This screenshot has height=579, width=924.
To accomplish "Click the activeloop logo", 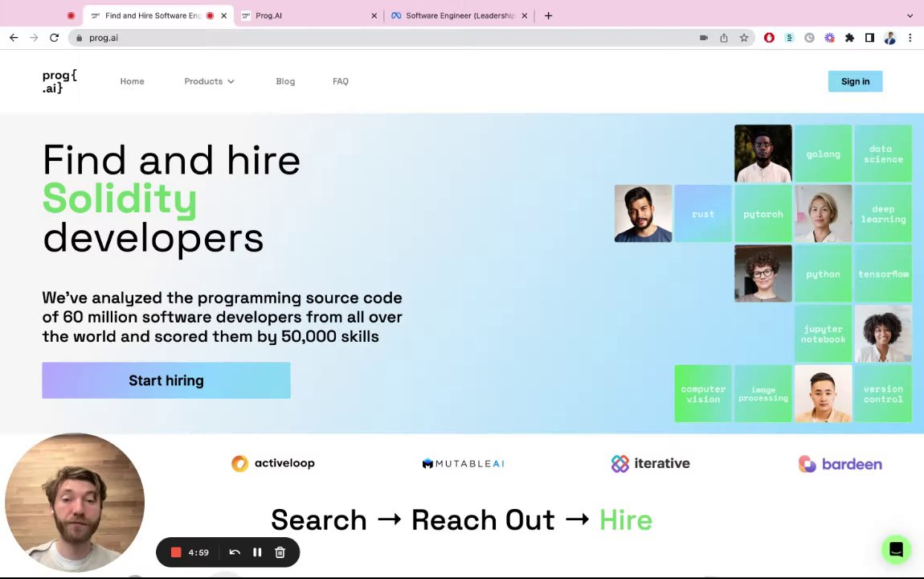I will 273,463.
